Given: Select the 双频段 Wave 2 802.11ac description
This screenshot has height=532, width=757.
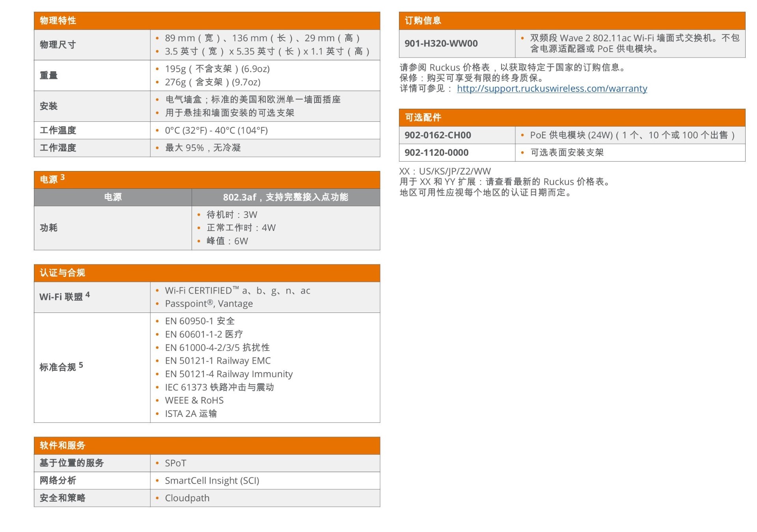Looking at the screenshot, I should (635, 43).
